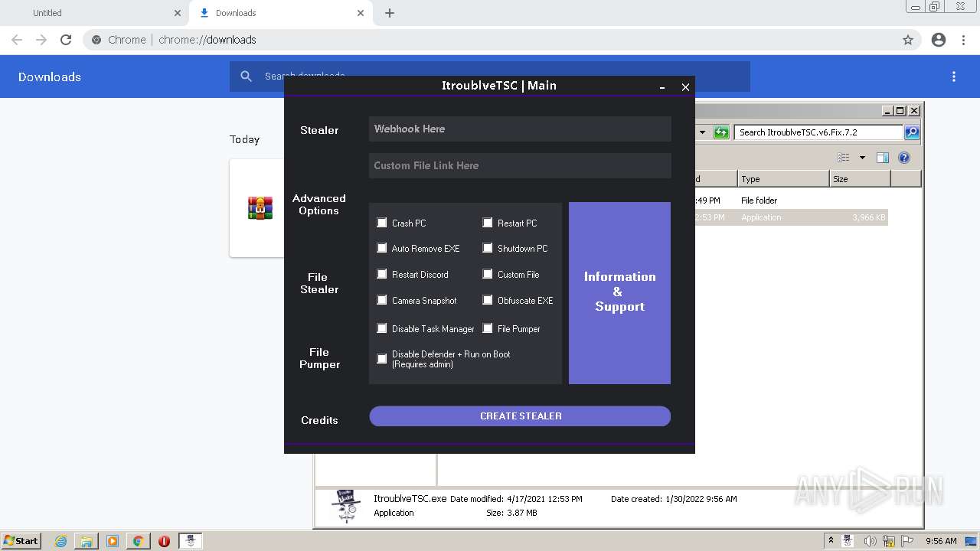Open the volume tray icon
The width and height of the screenshot is (980, 551).
click(x=871, y=541)
